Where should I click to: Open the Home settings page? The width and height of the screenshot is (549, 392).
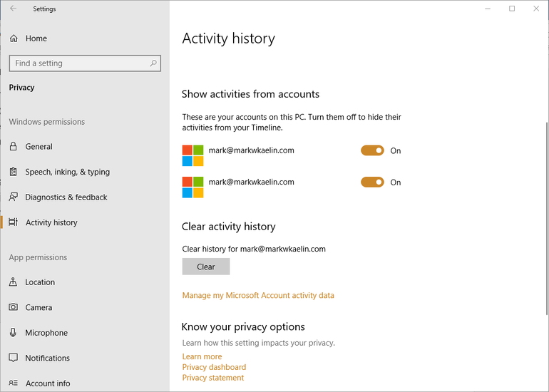pos(36,38)
